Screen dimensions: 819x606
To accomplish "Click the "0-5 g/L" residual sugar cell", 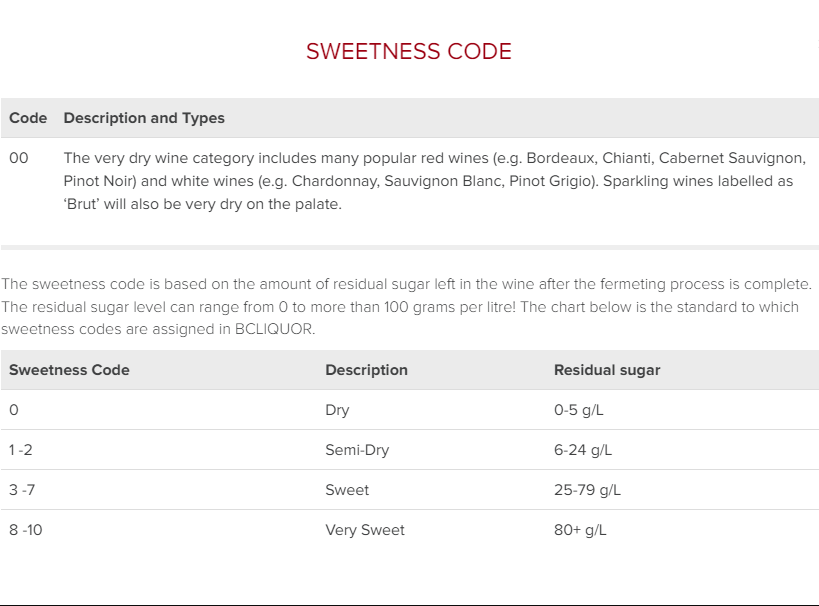I will (580, 410).
